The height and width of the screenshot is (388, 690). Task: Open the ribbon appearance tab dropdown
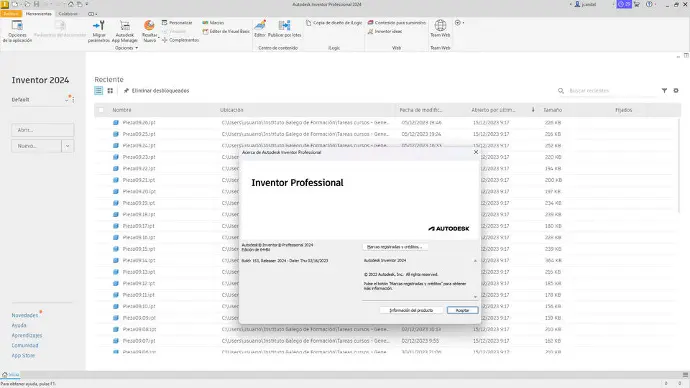pos(92,14)
